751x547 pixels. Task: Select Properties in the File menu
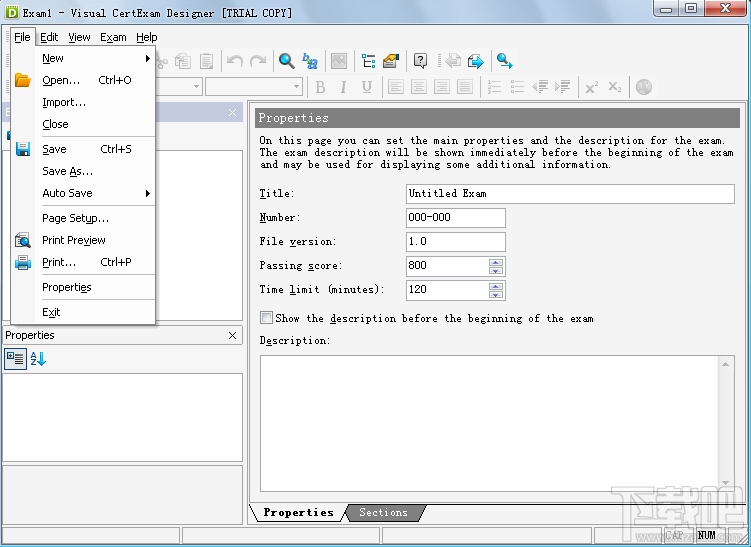click(83, 287)
